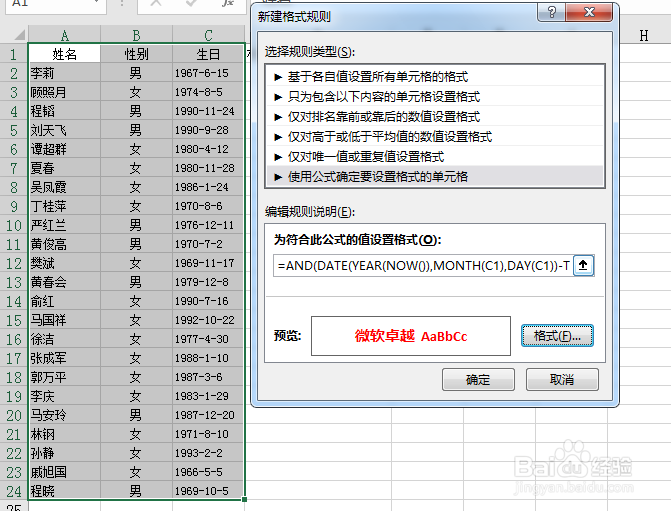Click the help question mark button in dialog
Screen dimensions: 671x511
pyautogui.click(x=551, y=12)
